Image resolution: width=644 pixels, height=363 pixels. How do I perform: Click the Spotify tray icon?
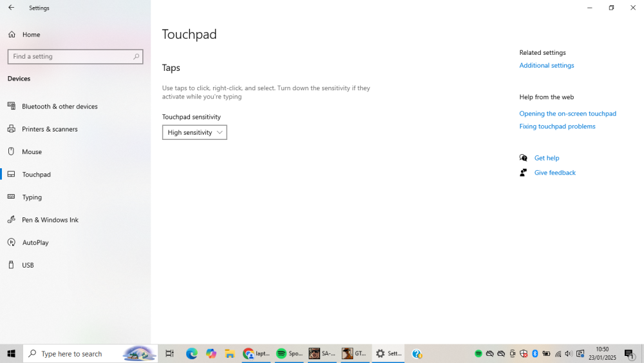coord(478,353)
